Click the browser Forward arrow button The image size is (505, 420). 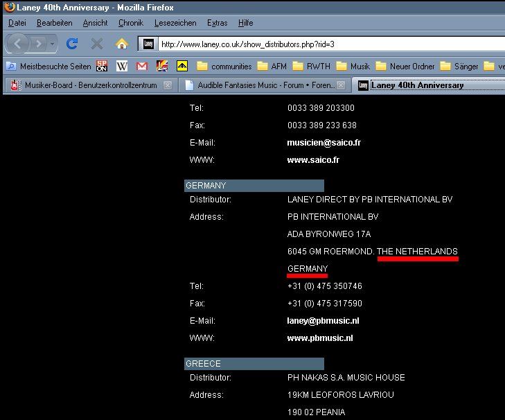pos(38,44)
